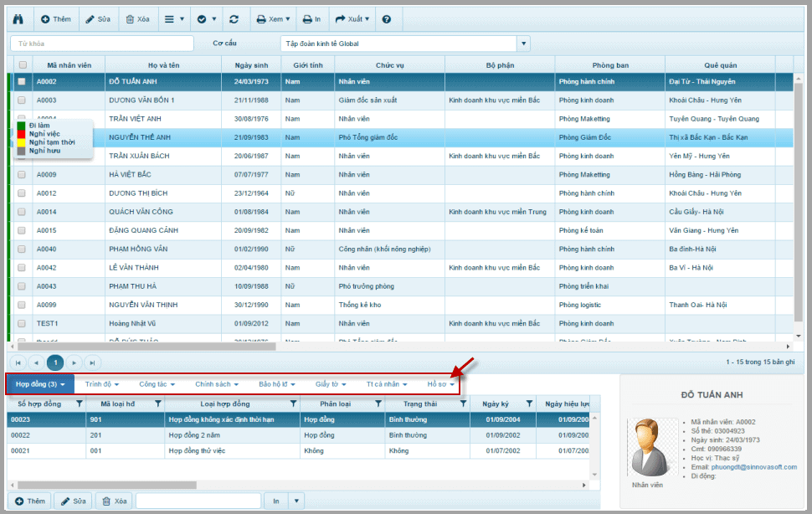
Task: Open phuongdt@sinnovasoft.com email link
Action: coord(754,467)
